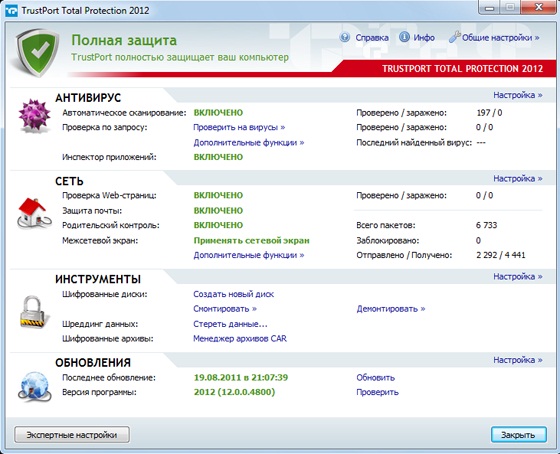
Task: Toggle Защита почты ВКЛЮЧЕНО status
Action: click(x=218, y=211)
